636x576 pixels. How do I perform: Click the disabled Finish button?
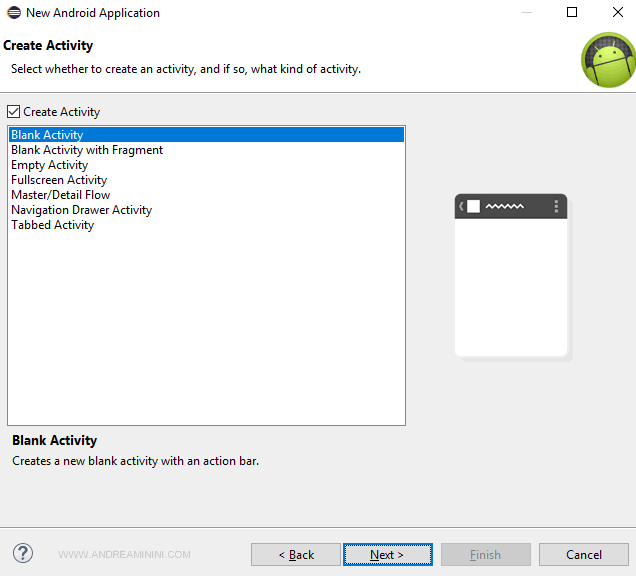click(x=486, y=554)
